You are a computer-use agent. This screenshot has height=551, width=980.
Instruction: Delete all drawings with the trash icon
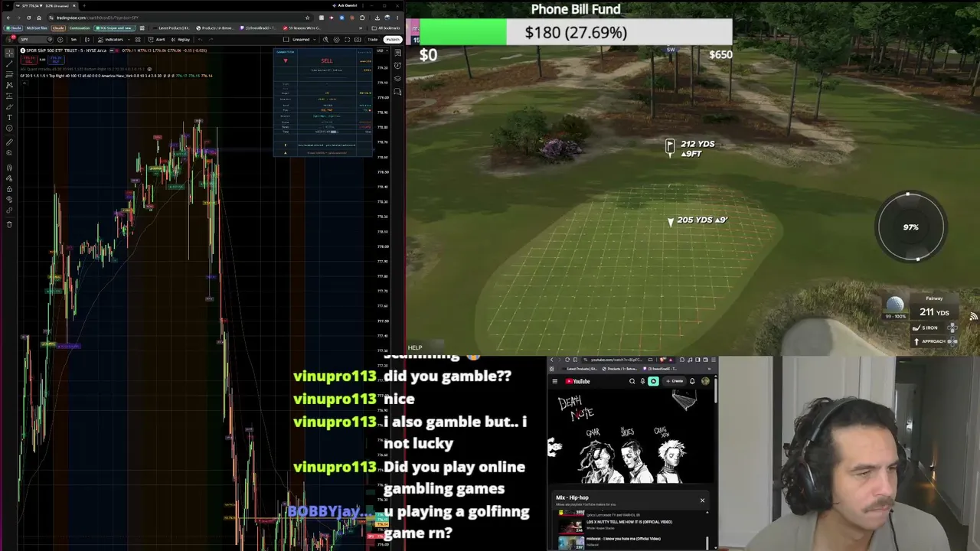[9, 224]
